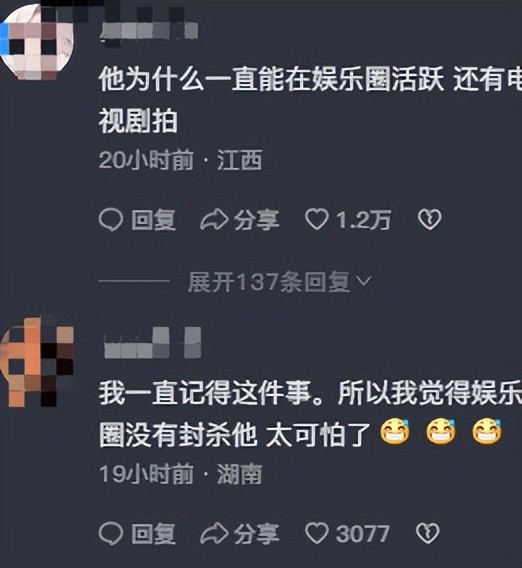Click the 回复 label under the 江西 comment
The width and height of the screenshot is (522, 568).
click(x=154, y=220)
